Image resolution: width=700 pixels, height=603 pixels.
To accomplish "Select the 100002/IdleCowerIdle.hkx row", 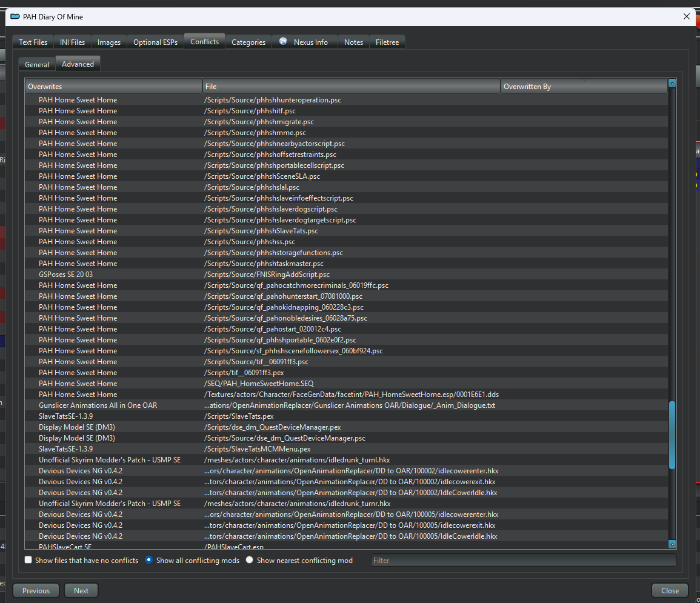I will point(347,493).
